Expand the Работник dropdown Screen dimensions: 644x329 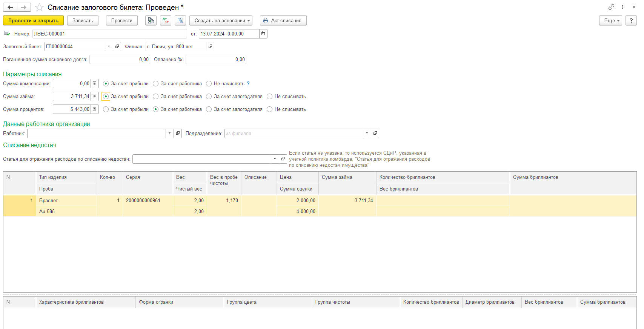pyautogui.click(x=169, y=133)
